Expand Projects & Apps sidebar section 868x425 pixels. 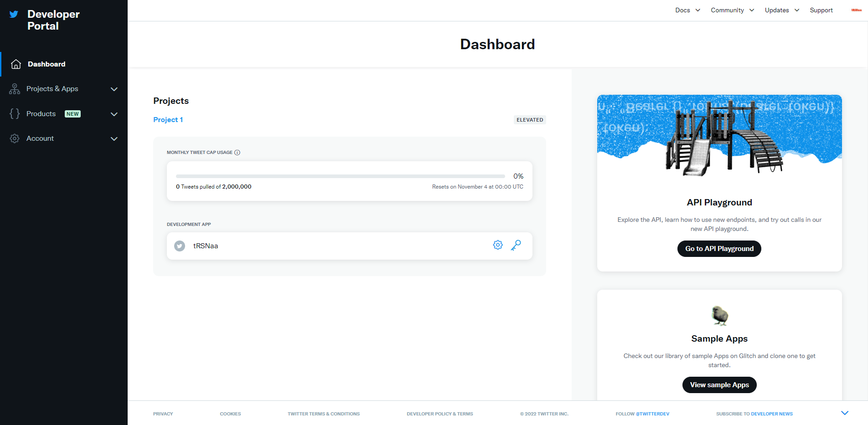[x=114, y=89]
